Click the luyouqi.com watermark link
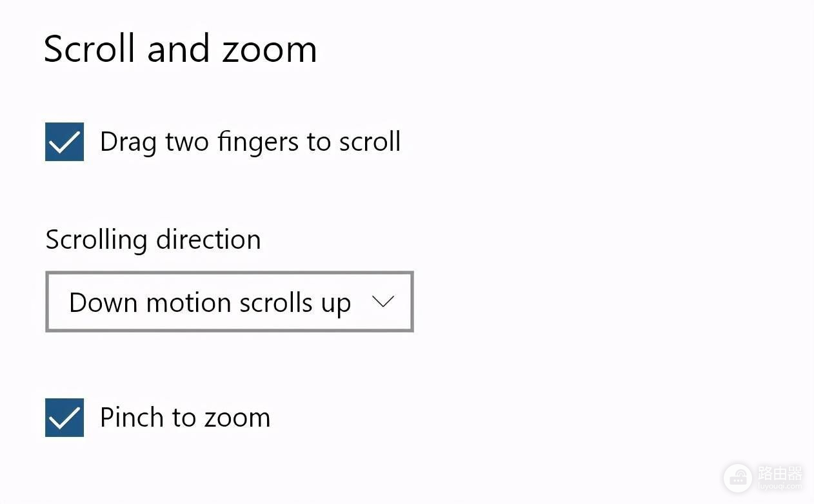This screenshot has height=504, width=814. point(779,487)
